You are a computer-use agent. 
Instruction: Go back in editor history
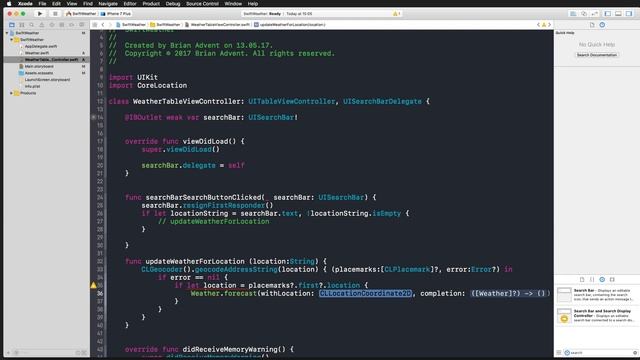(103, 25)
